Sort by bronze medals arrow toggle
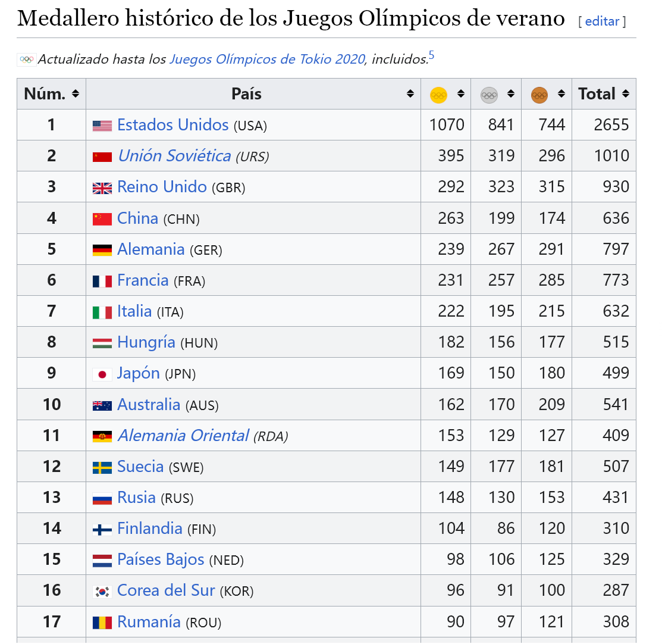The image size is (662, 644). click(x=561, y=94)
